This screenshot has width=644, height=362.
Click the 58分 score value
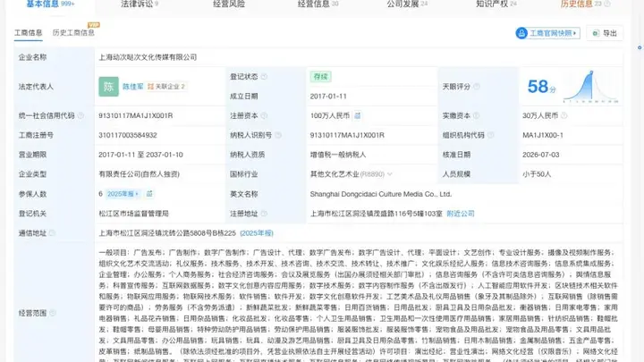point(542,87)
